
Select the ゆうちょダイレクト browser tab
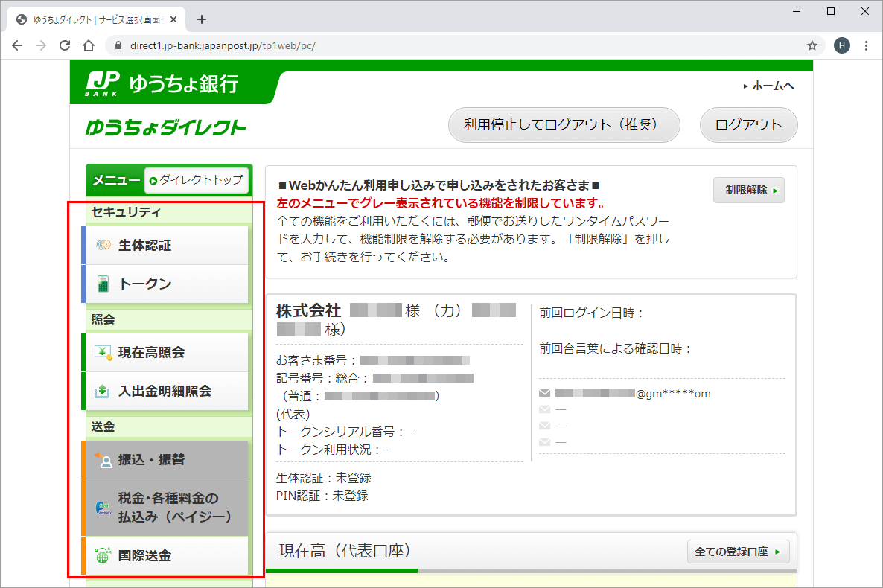[96, 19]
